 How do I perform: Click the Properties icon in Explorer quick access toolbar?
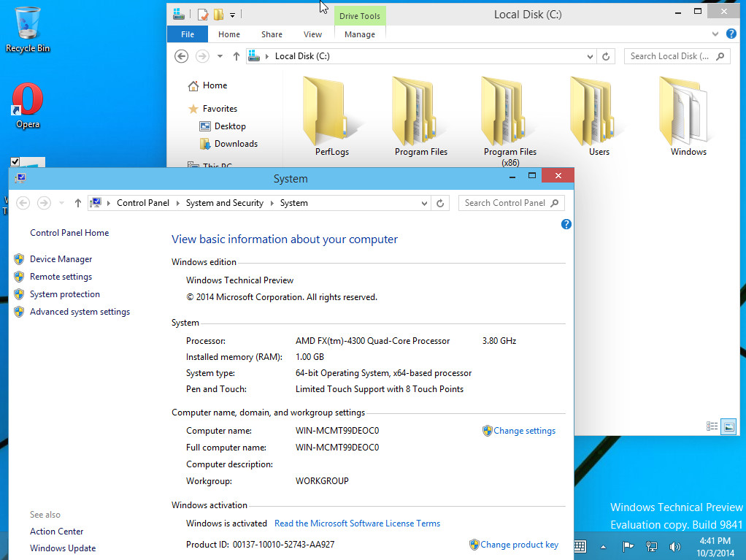point(203,15)
